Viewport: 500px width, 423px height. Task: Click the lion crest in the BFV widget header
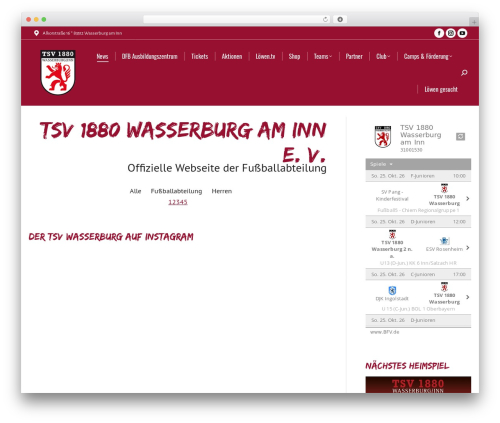[x=383, y=137]
